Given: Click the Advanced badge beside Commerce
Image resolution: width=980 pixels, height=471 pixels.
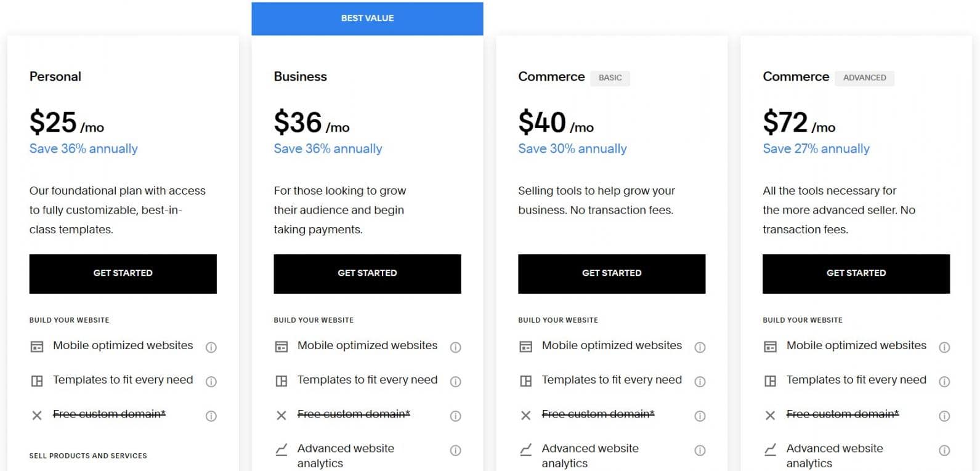Looking at the screenshot, I should point(864,78).
